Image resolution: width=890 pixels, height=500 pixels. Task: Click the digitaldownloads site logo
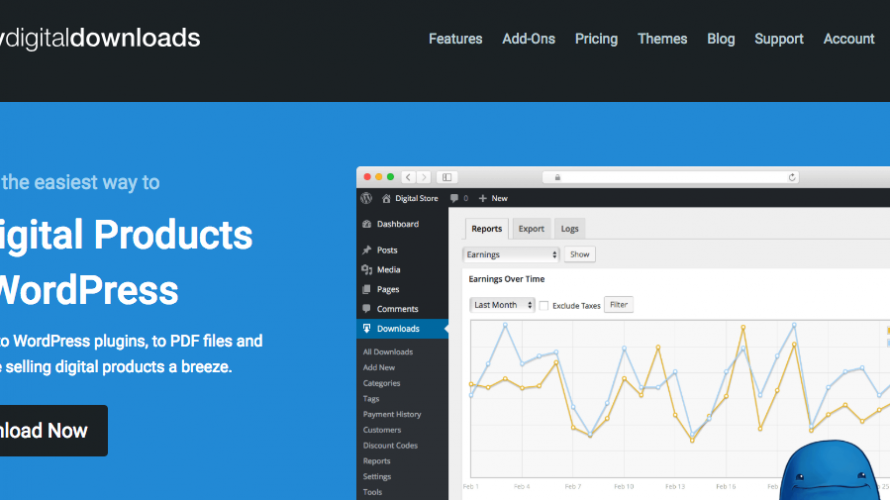point(100,38)
